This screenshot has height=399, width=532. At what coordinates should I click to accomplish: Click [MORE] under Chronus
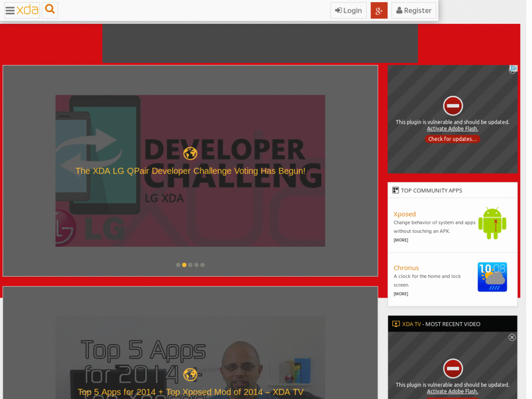coord(401,294)
